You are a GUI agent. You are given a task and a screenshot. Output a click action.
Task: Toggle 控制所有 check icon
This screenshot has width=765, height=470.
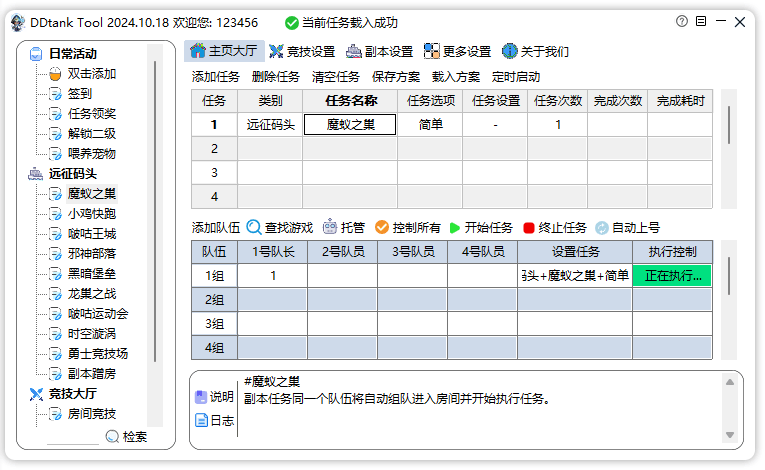tap(382, 227)
